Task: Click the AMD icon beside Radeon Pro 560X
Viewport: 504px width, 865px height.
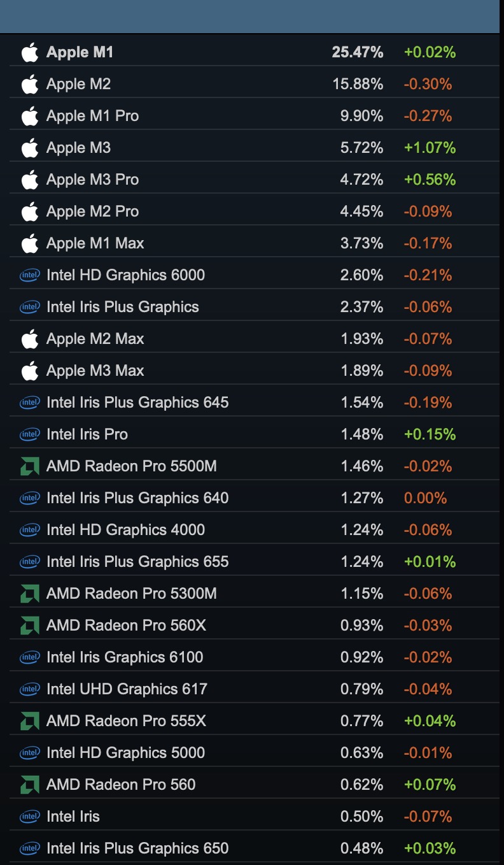Action: tap(30, 626)
